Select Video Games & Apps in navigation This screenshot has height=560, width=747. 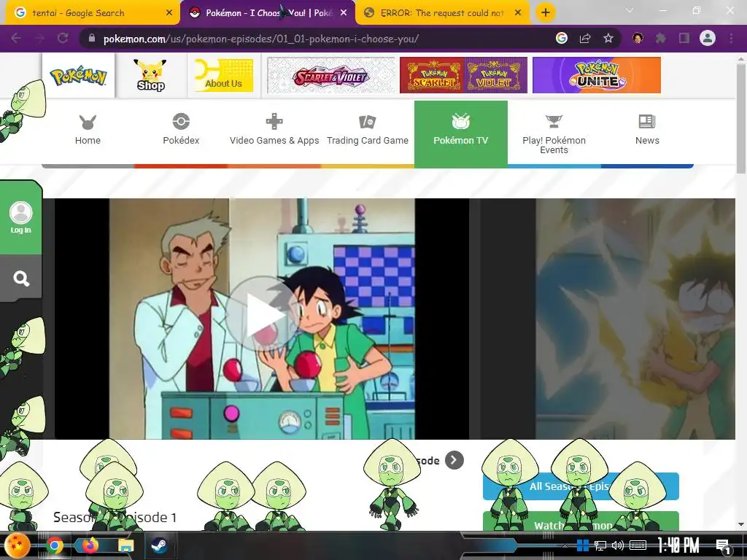click(274, 131)
